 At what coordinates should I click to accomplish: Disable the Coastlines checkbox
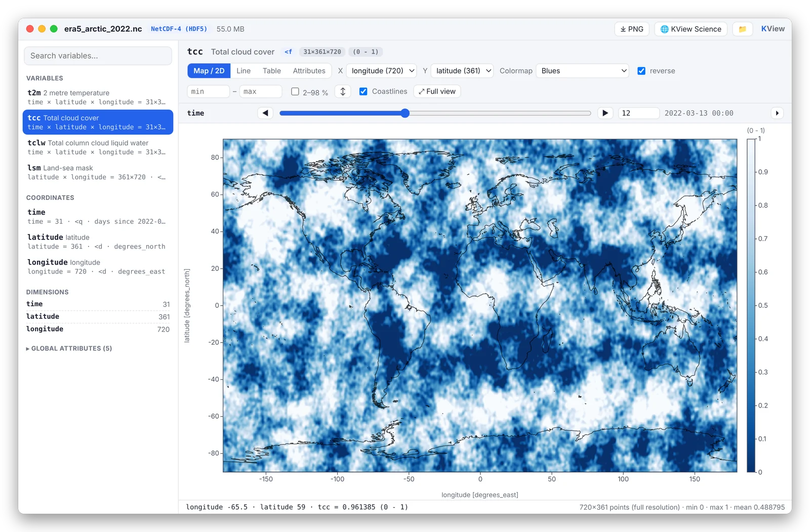tap(363, 92)
